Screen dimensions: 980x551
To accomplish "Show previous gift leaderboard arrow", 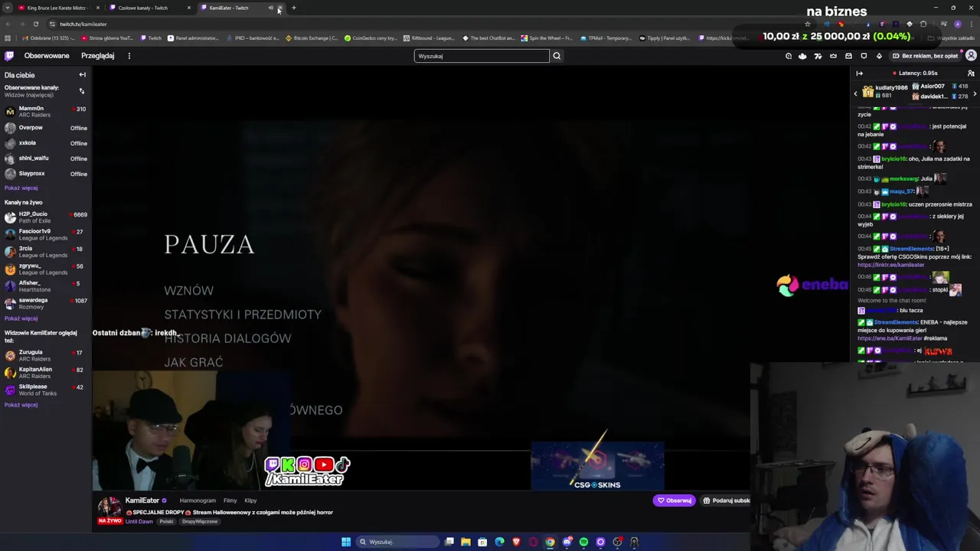I will coord(856,93).
